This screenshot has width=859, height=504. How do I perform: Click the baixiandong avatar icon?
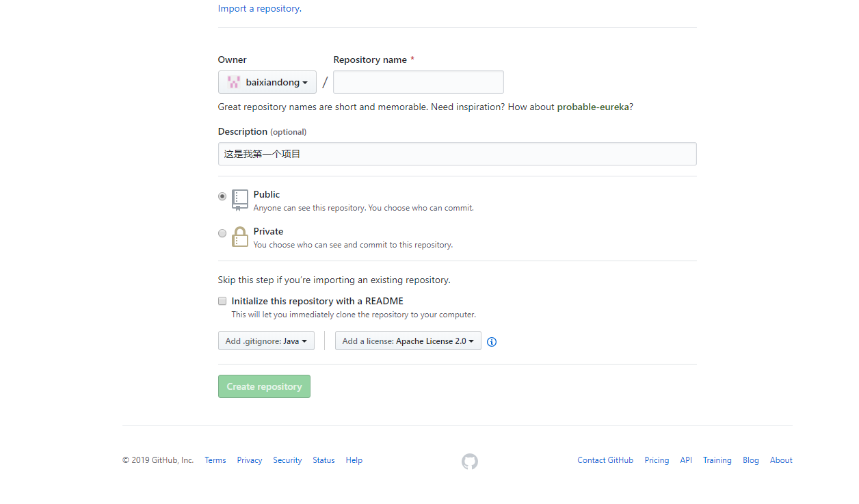pos(234,82)
